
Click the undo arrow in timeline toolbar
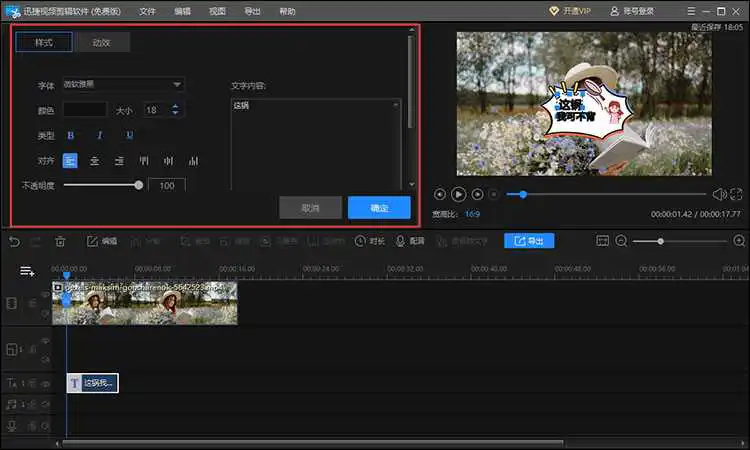click(x=14, y=241)
